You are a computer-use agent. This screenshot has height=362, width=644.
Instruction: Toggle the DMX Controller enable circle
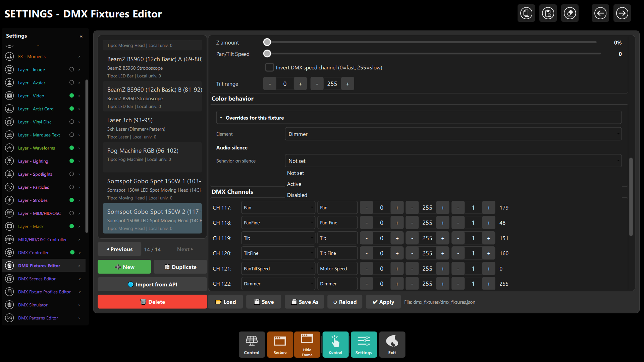click(x=72, y=252)
